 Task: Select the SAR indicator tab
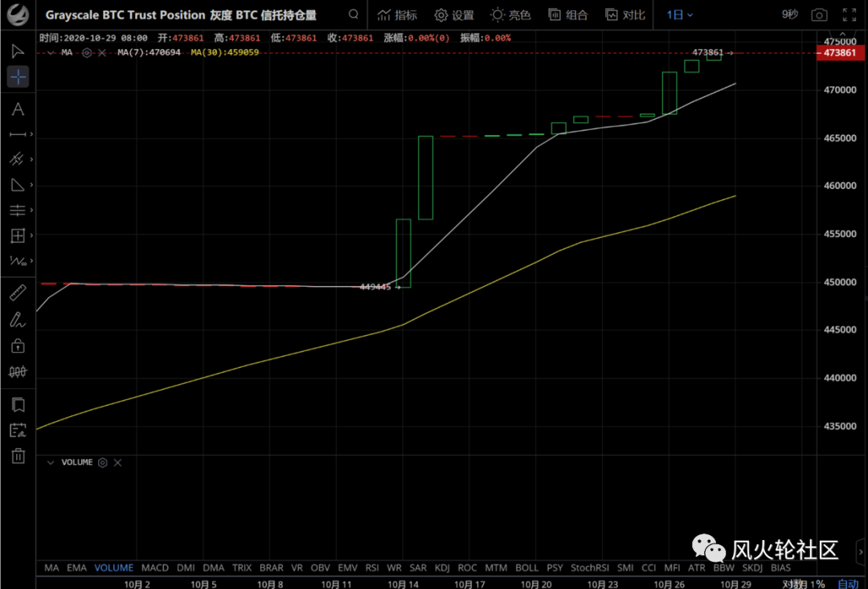[x=419, y=568]
